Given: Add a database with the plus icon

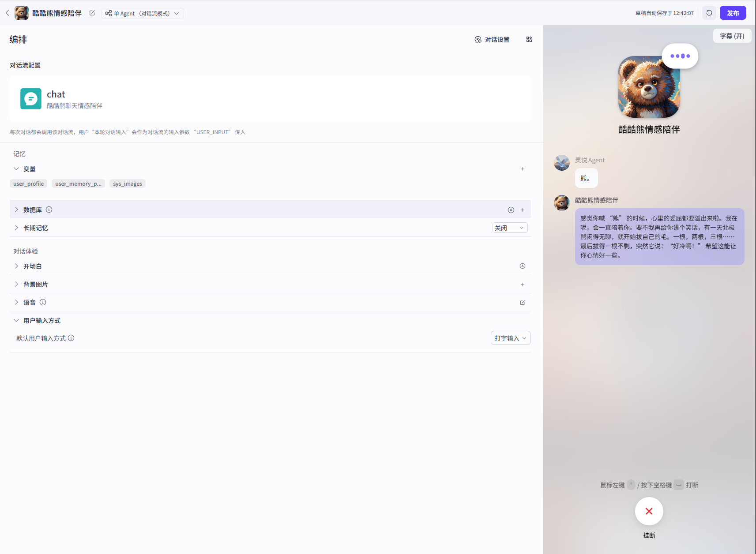Looking at the screenshot, I should [x=523, y=210].
